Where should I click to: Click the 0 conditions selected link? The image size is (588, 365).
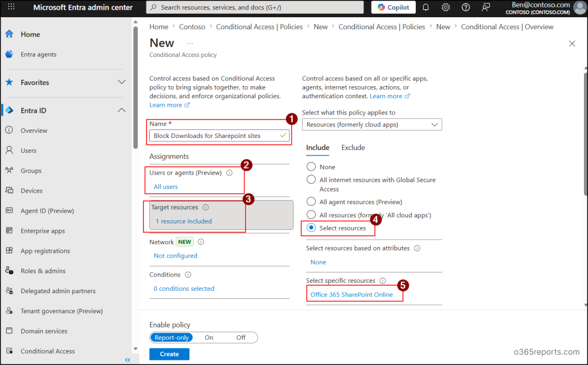(x=184, y=289)
